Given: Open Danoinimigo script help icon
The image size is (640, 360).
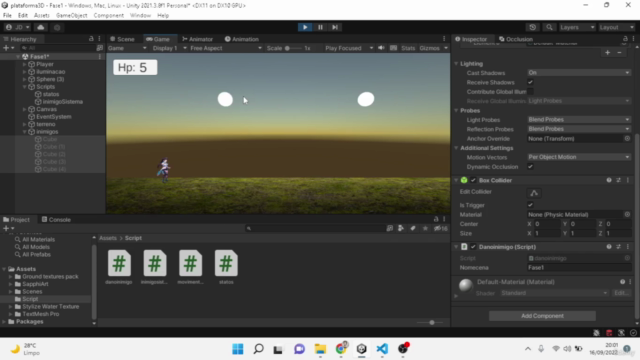Looking at the screenshot, I should pyautogui.click(x=609, y=247).
